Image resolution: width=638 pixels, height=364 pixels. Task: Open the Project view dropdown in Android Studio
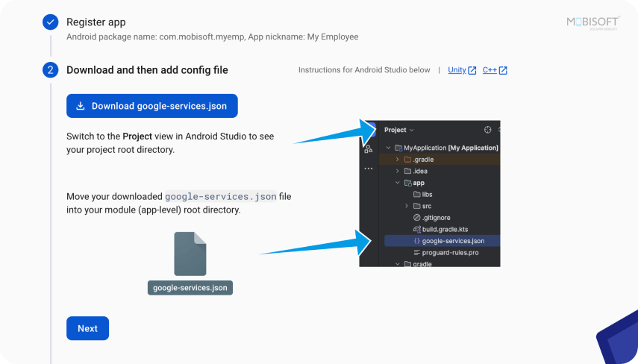[x=398, y=130]
